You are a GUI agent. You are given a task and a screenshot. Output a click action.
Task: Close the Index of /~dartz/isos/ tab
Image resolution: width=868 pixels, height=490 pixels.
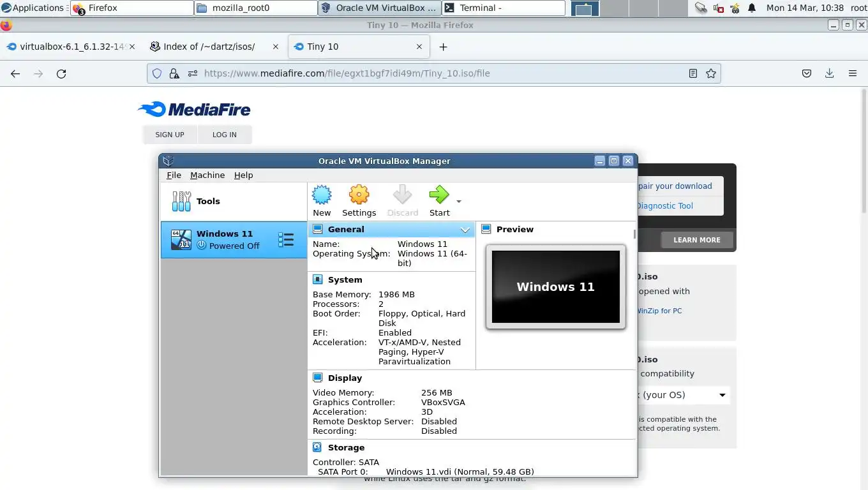(276, 47)
